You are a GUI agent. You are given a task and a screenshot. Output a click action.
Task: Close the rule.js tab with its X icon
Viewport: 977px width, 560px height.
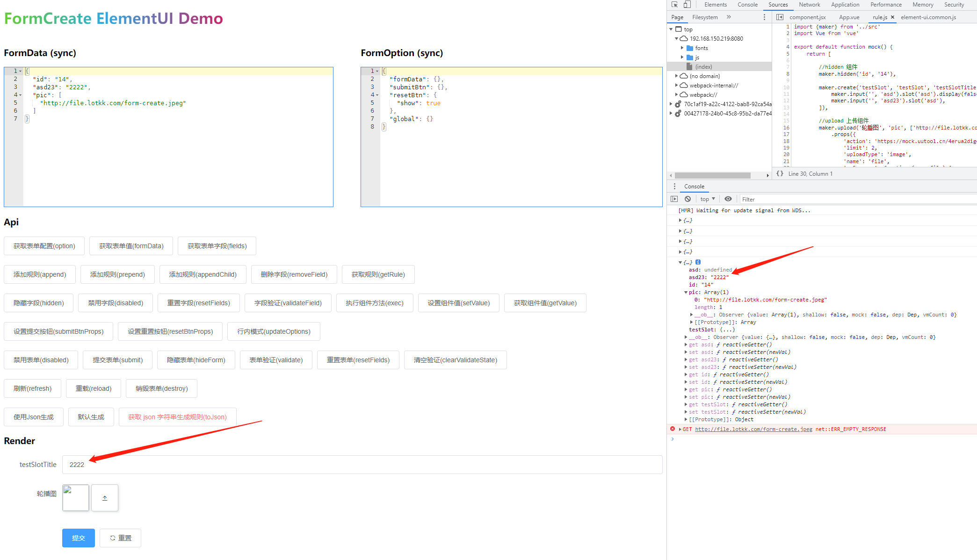893,17
